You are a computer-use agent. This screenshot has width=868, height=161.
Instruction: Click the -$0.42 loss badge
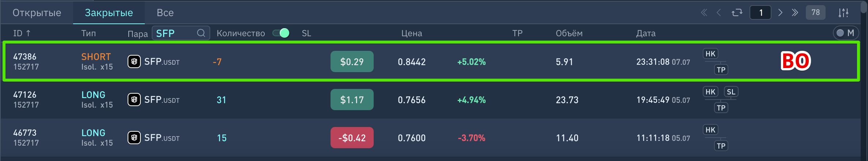tap(352, 138)
